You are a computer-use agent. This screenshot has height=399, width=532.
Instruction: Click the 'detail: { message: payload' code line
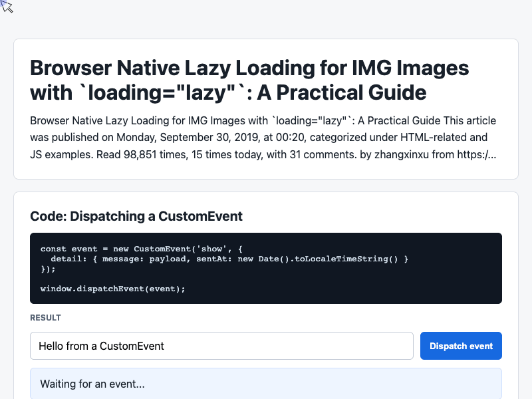(229, 259)
